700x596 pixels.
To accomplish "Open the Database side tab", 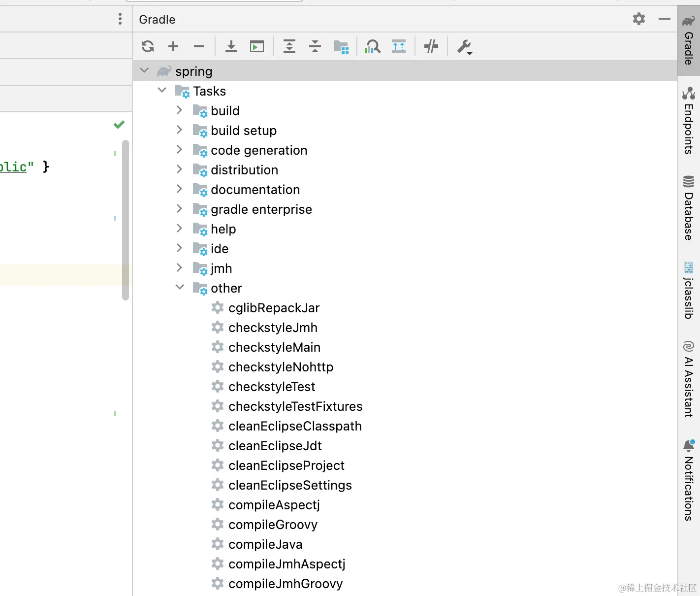I will coord(689,207).
